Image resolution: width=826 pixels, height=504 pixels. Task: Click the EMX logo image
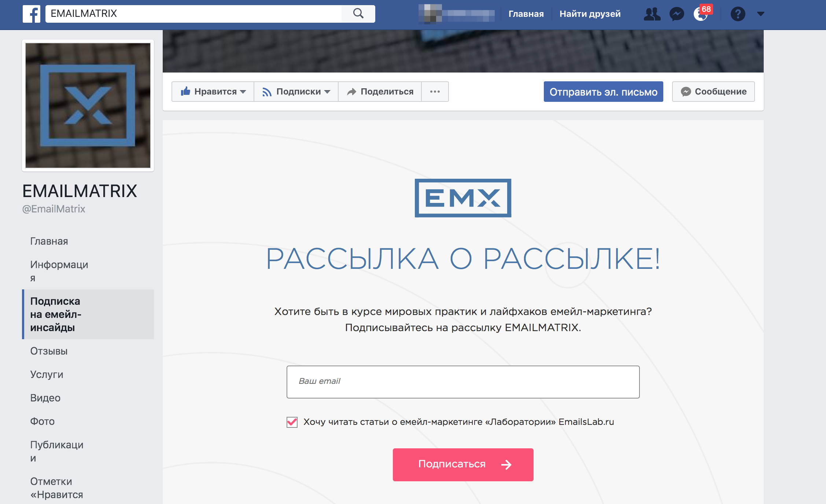(x=463, y=198)
